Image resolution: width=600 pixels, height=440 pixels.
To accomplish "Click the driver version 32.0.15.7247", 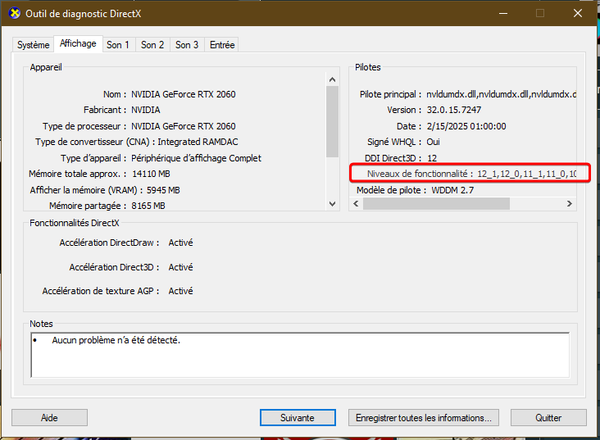I will [x=454, y=110].
